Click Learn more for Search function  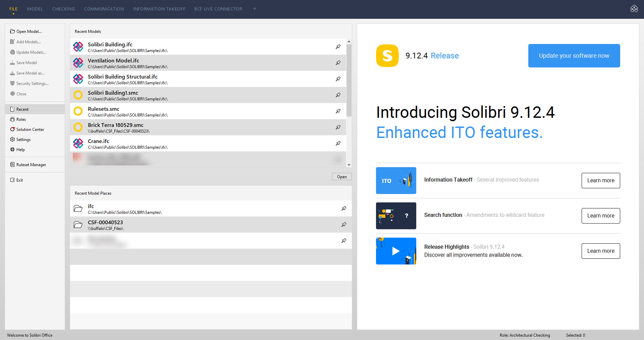601,216
